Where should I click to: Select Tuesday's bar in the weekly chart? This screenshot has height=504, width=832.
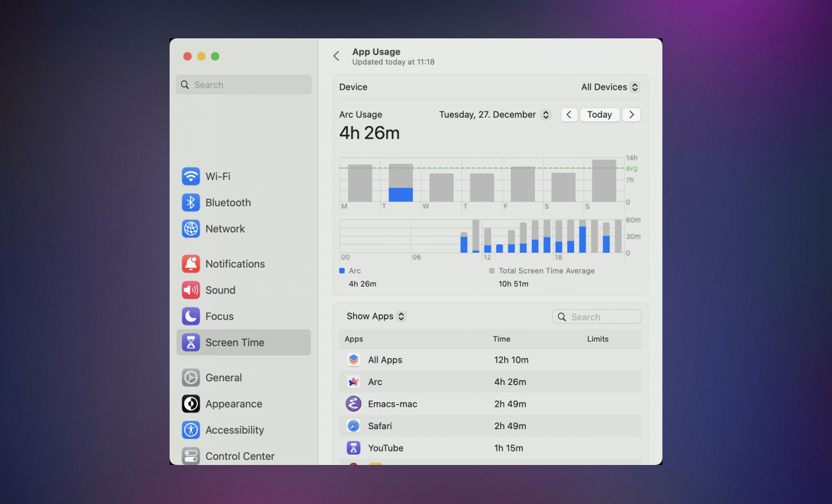tap(400, 182)
